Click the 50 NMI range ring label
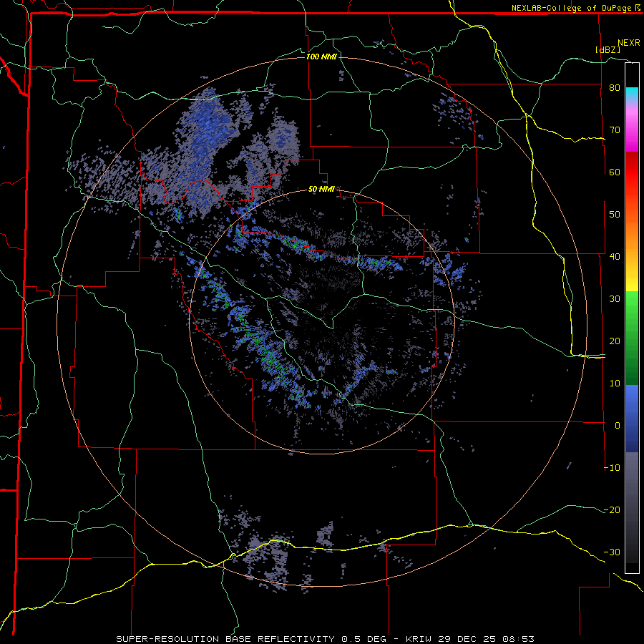 [321, 190]
